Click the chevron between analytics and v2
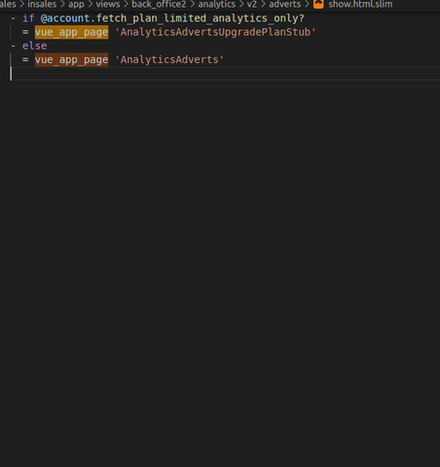 pyautogui.click(x=241, y=4)
